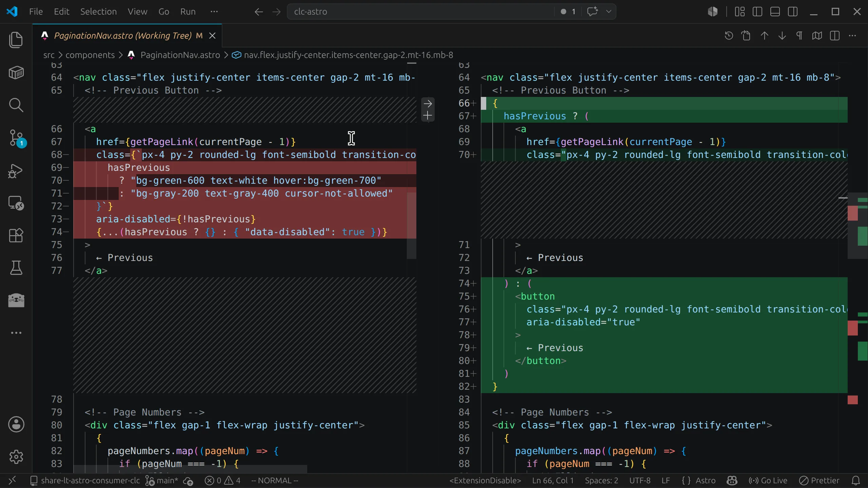Screen dimensions: 868x488
Task: Toggle the primary side bar layout button
Action: click(x=757, y=12)
